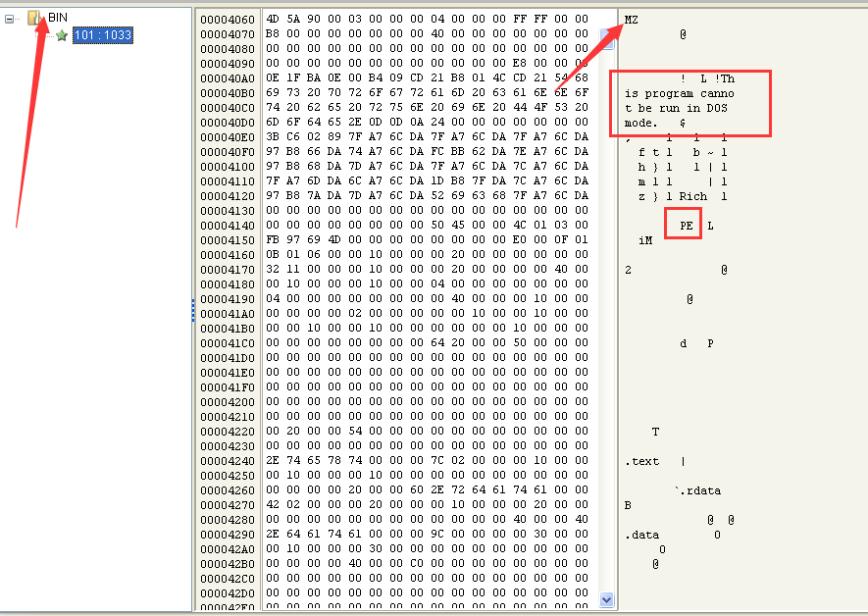Click the PE signature in ASCII pane
The height and width of the screenshot is (616, 868).
[686, 226]
